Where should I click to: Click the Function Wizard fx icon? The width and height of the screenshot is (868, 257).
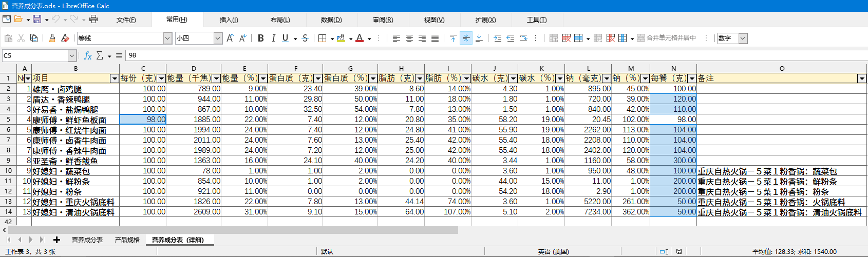point(88,55)
